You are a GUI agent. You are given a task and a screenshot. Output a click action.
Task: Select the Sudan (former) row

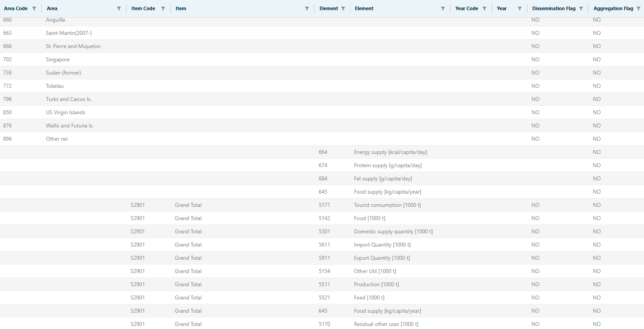pyautogui.click(x=64, y=73)
